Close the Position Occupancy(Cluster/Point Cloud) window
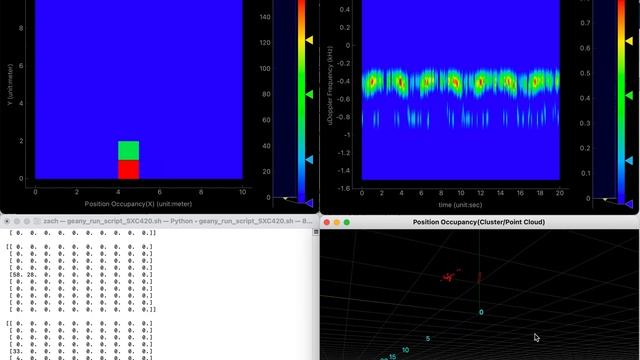The height and width of the screenshot is (360, 640). 327,222
